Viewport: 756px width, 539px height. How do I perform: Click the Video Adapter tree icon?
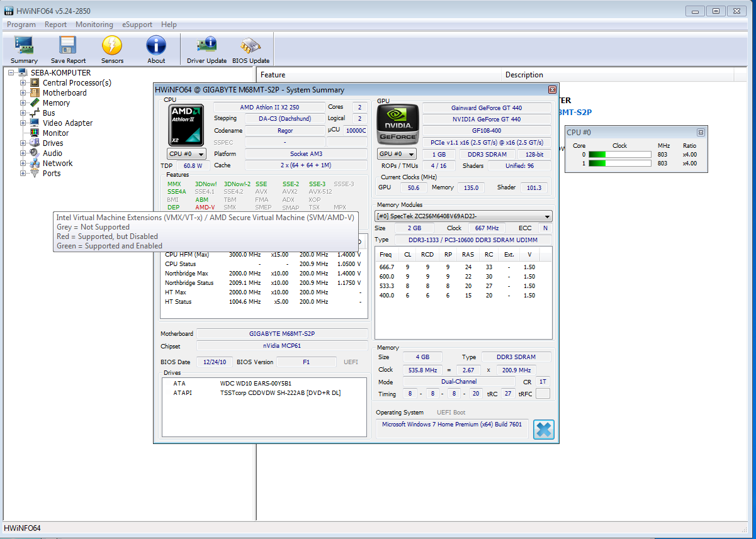pos(35,123)
